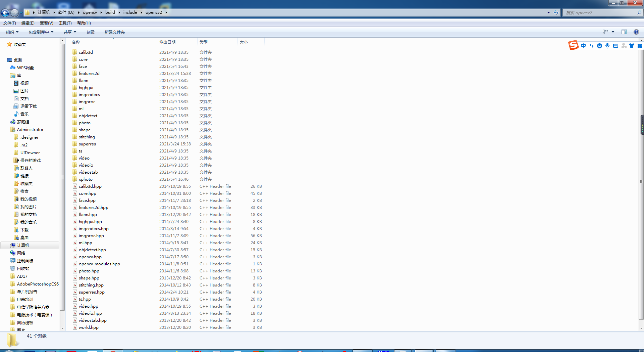Open the 包含到库中 dropdown
This screenshot has height=352, width=644.
41,32
